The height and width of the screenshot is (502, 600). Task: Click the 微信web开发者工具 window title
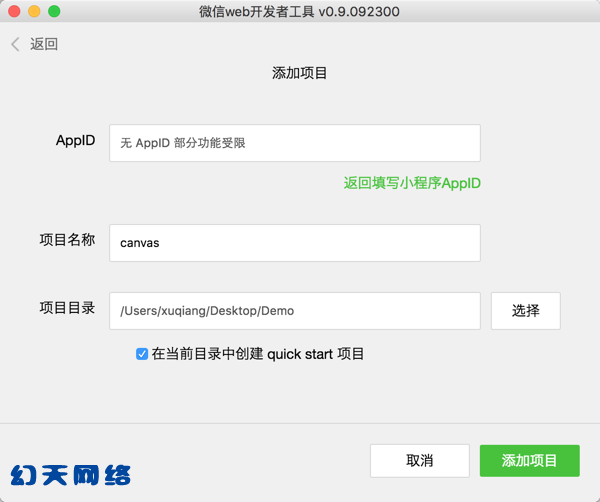click(299, 11)
